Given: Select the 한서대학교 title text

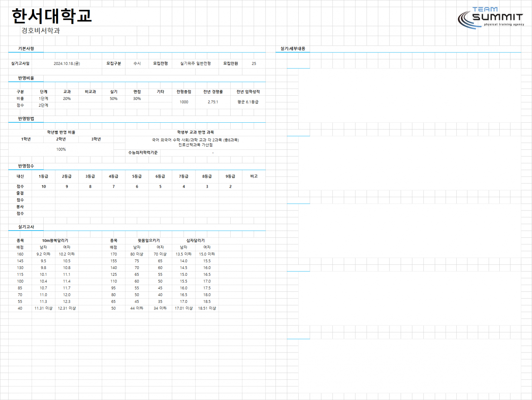Looking at the screenshot, I should click(x=52, y=16).
